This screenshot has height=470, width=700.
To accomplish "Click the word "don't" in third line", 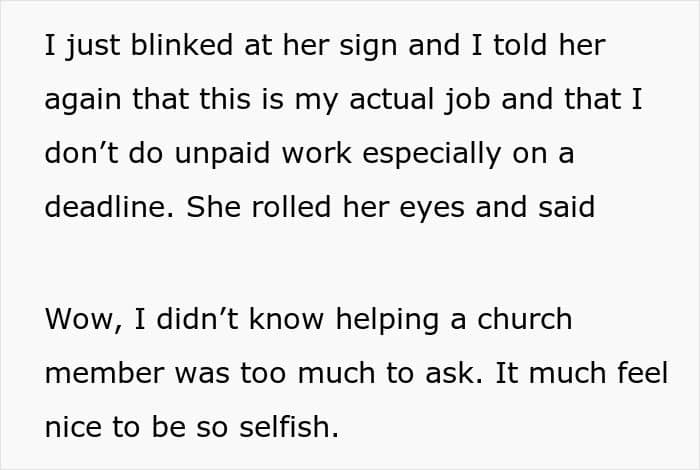I will click(x=81, y=153).
